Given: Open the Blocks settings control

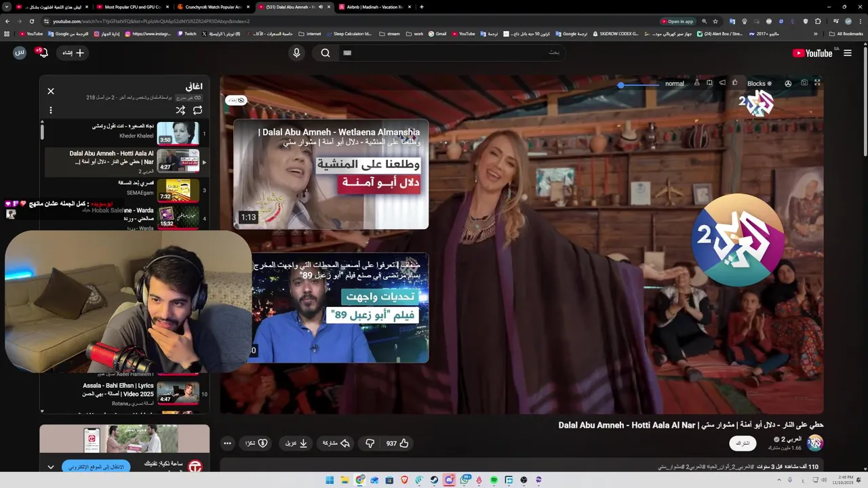Looking at the screenshot, I should pyautogui.click(x=759, y=84).
